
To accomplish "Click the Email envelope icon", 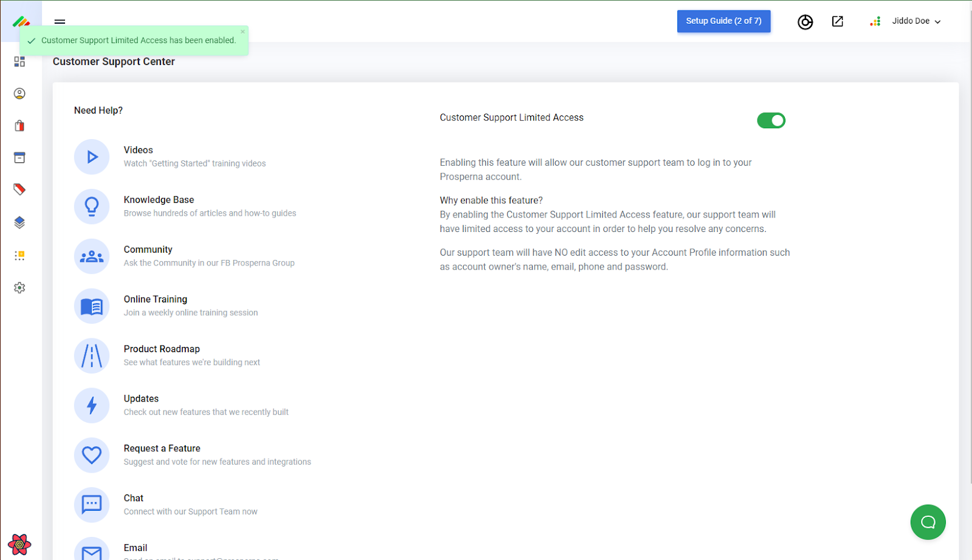I will [92, 549].
